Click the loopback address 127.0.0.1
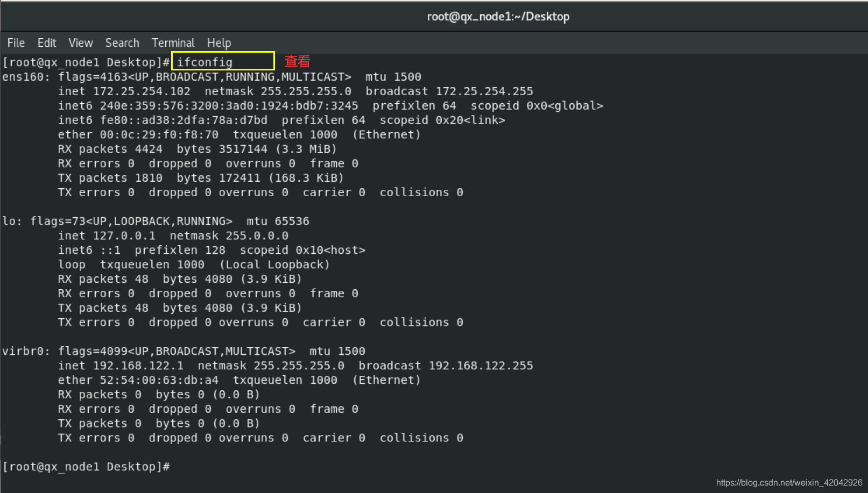This screenshot has width=868, height=493. [124, 236]
